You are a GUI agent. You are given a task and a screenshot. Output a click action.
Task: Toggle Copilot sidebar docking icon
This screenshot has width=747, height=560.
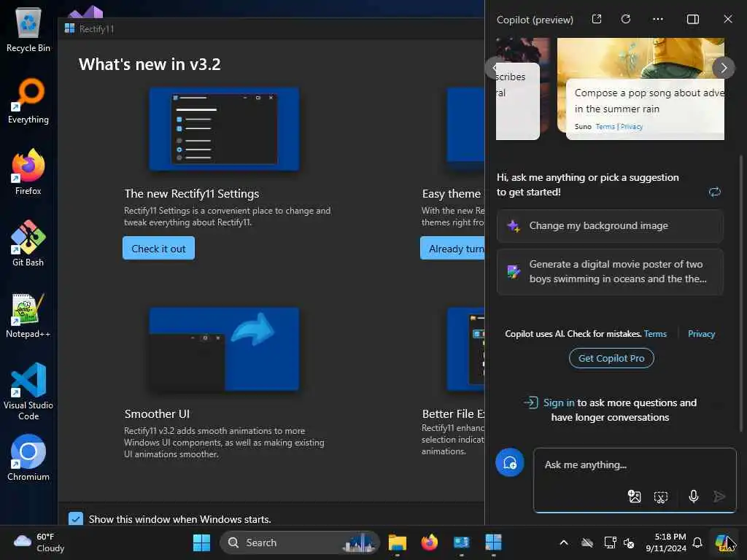coord(693,19)
